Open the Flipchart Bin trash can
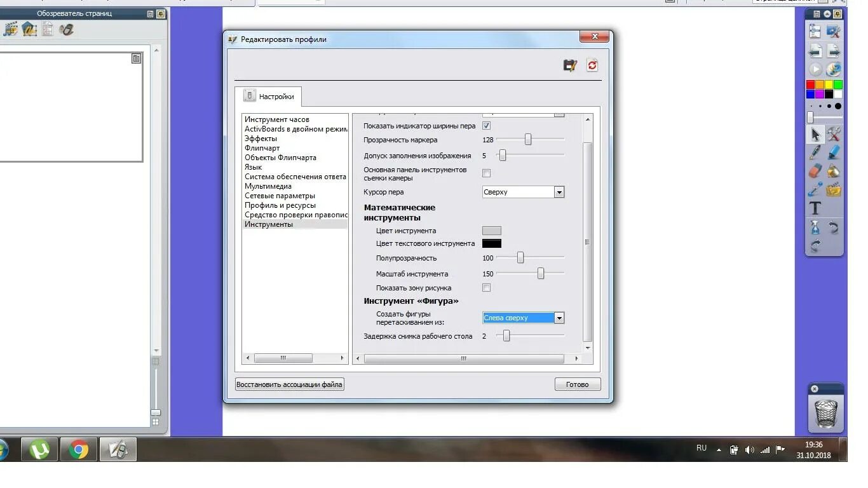Image resolution: width=868 pixels, height=488 pixels. tap(825, 413)
